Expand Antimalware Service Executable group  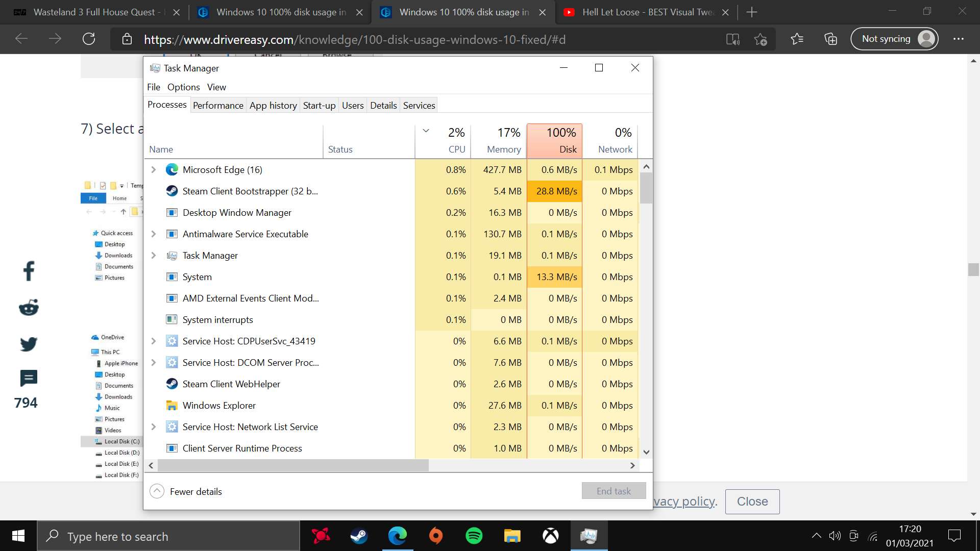[153, 234]
